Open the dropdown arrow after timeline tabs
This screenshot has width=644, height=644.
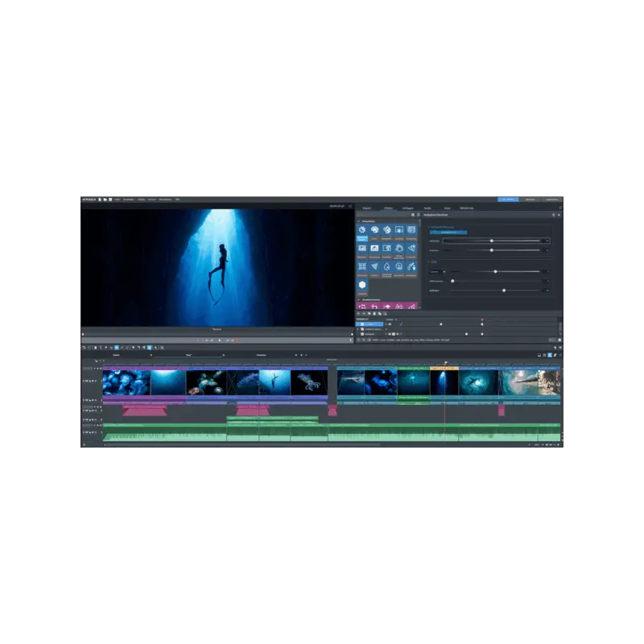click(x=306, y=355)
